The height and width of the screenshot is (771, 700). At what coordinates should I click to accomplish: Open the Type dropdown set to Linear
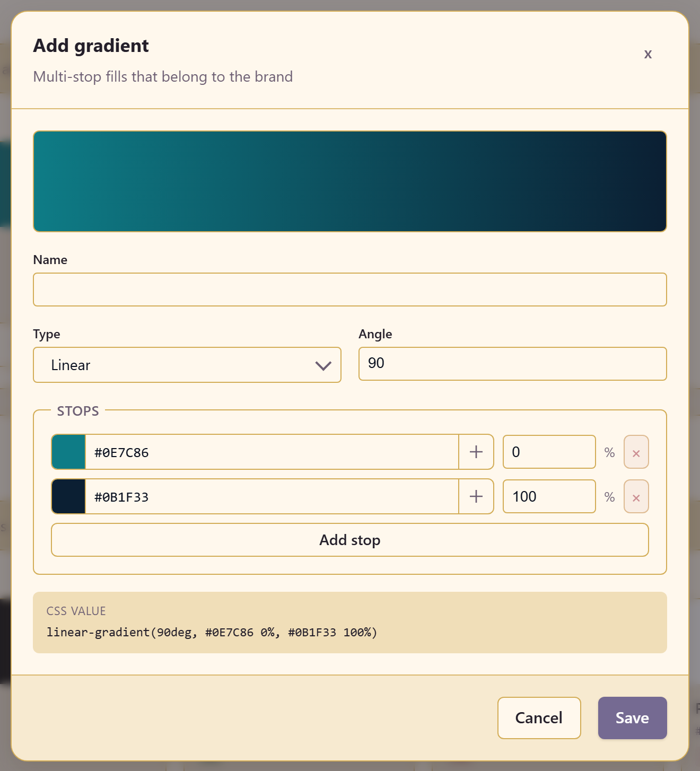point(187,365)
